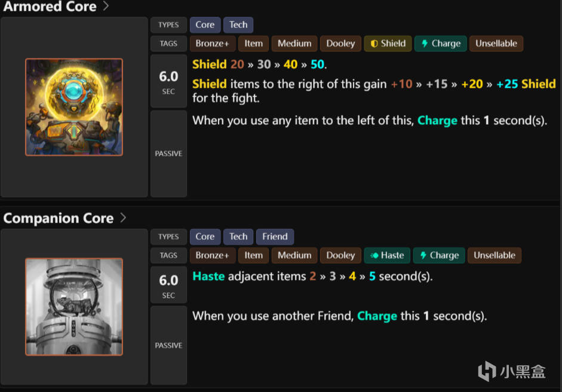Click Item tag on Armored Core
Image resolution: width=562 pixels, height=392 pixels.
pyautogui.click(x=253, y=44)
